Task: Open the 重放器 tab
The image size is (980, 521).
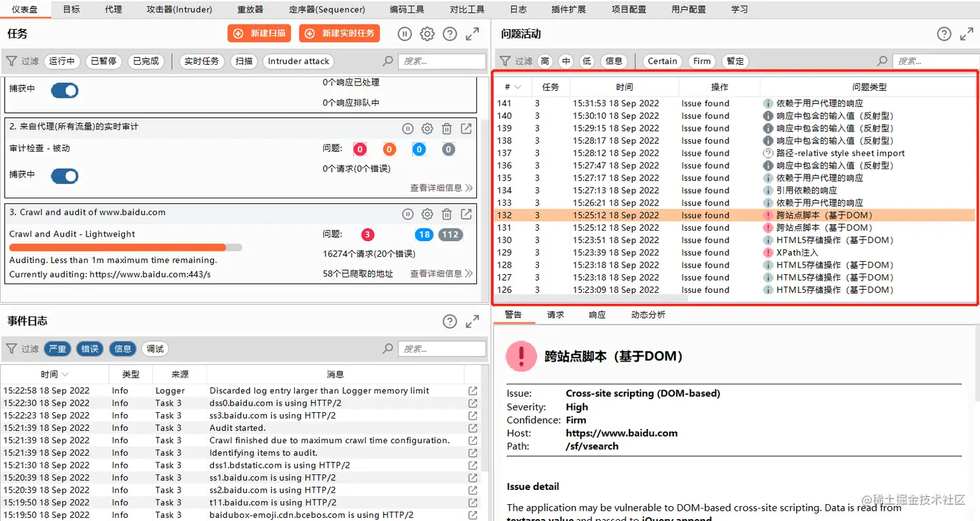Action: coord(250,10)
